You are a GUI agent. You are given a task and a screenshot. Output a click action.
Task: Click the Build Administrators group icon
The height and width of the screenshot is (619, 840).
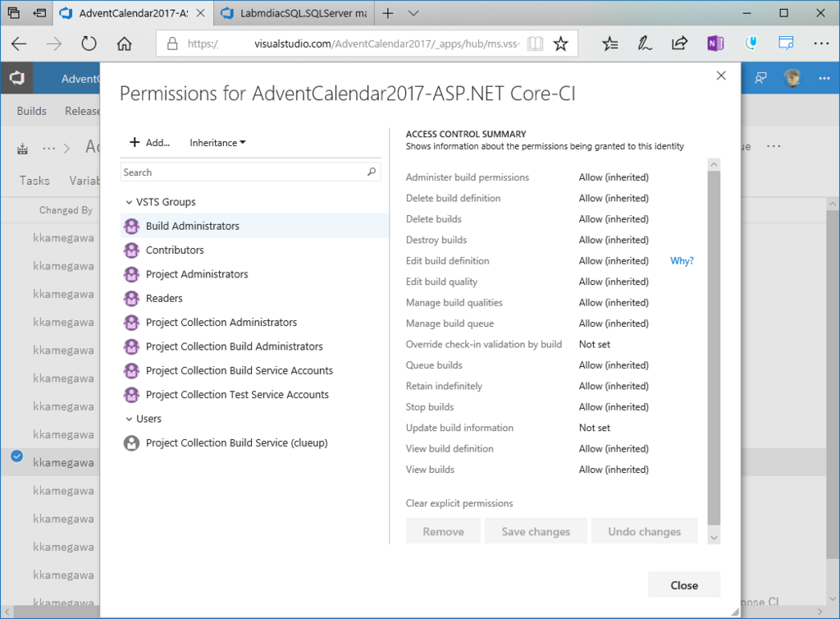tap(131, 226)
